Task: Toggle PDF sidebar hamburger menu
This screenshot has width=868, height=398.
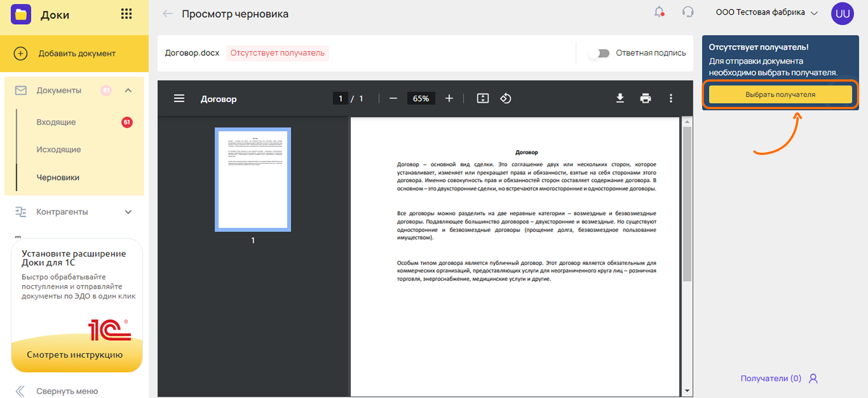Action: tap(179, 98)
